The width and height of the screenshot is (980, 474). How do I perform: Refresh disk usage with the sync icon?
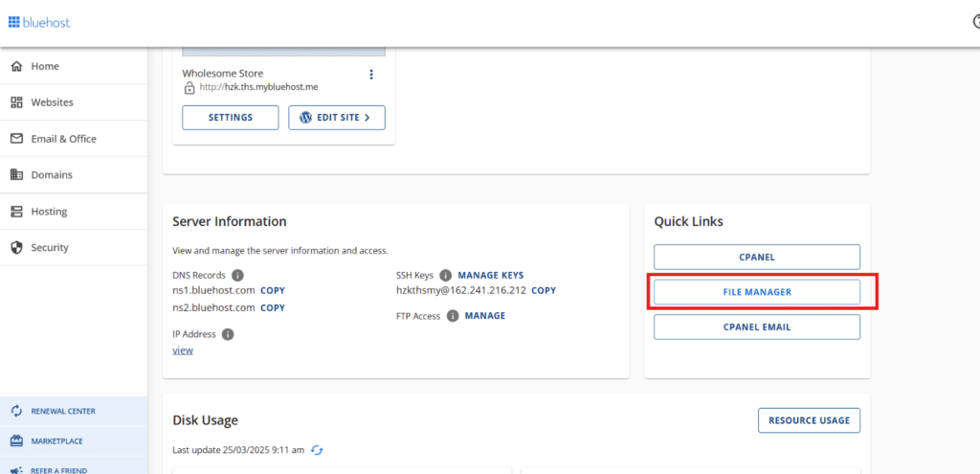click(318, 450)
